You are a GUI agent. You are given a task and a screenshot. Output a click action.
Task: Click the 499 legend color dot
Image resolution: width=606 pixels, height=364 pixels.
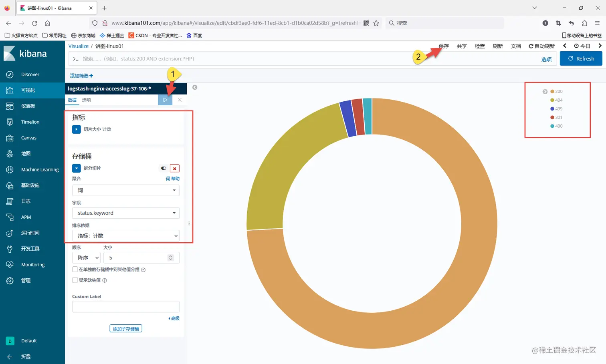pos(552,109)
